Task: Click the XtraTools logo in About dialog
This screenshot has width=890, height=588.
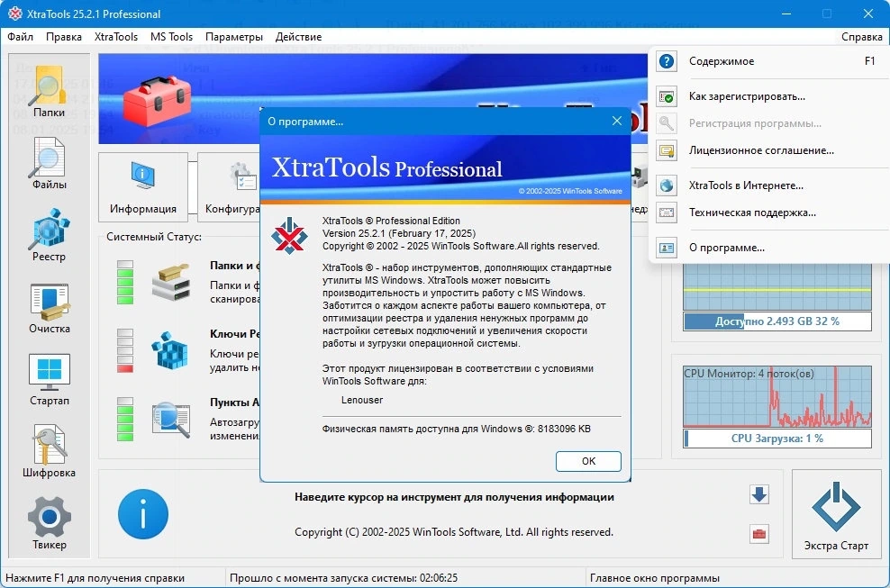Action: [x=289, y=236]
